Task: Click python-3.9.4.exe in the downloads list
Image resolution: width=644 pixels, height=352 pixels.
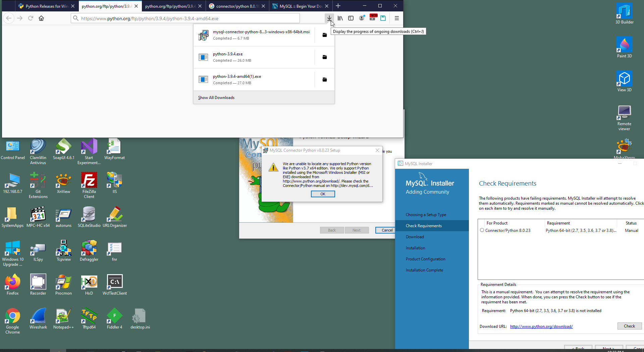Action: 254,57
